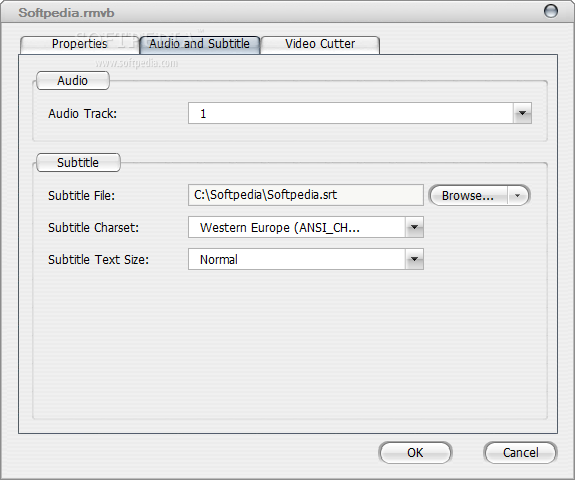The width and height of the screenshot is (575, 480).
Task: Dismiss dialog with the Cancel button
Action: [520, 452]
